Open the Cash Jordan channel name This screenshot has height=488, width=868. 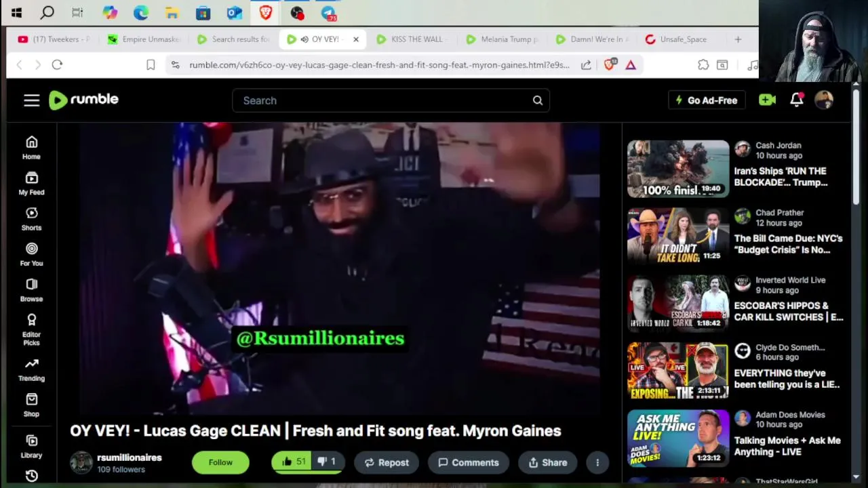click(778, 145)
